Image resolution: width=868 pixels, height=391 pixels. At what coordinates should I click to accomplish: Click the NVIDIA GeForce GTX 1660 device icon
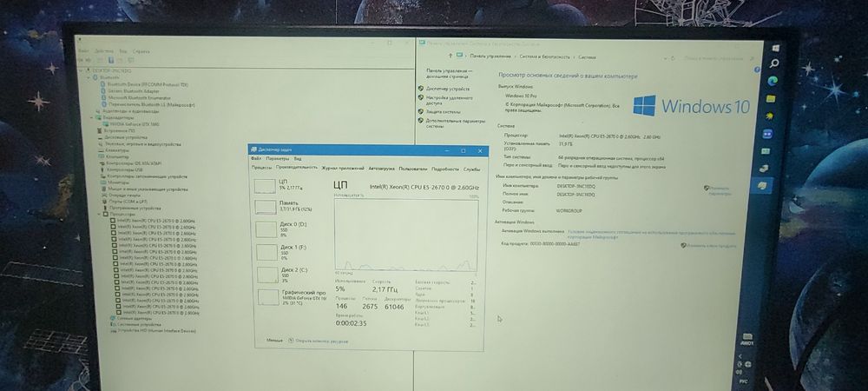tap(106, 124)
